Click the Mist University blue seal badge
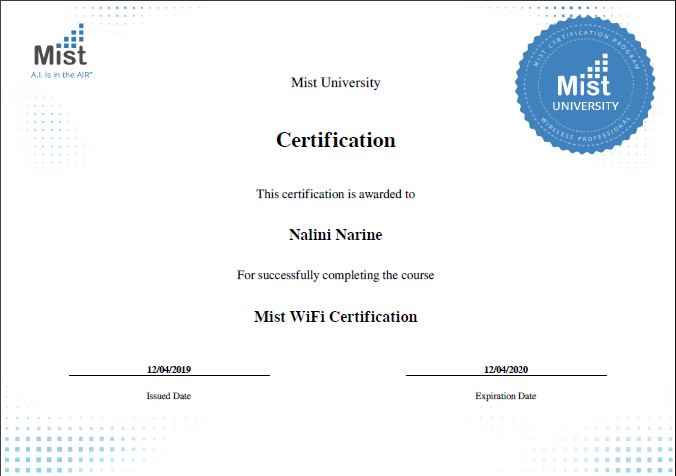 click(585, 85)
